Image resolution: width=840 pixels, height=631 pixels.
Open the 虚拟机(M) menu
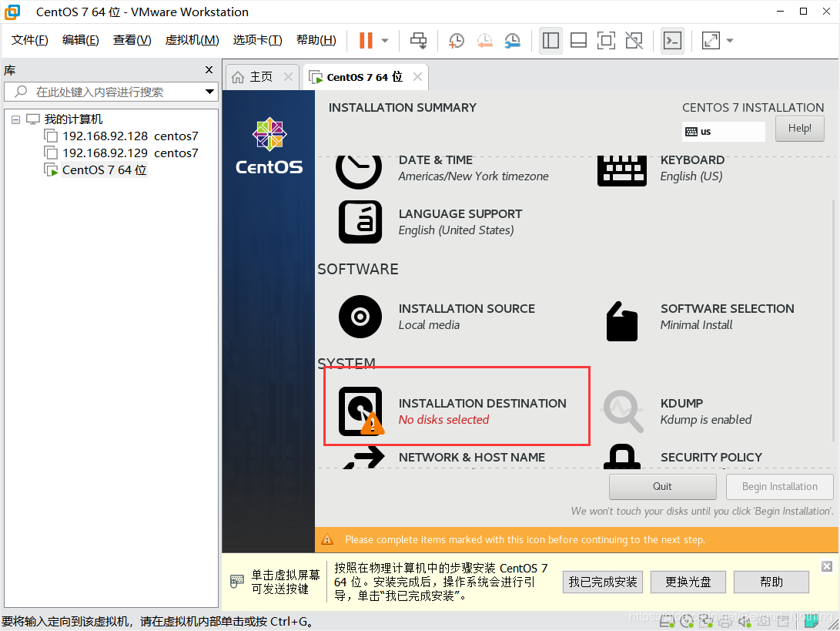coord(192,40)
